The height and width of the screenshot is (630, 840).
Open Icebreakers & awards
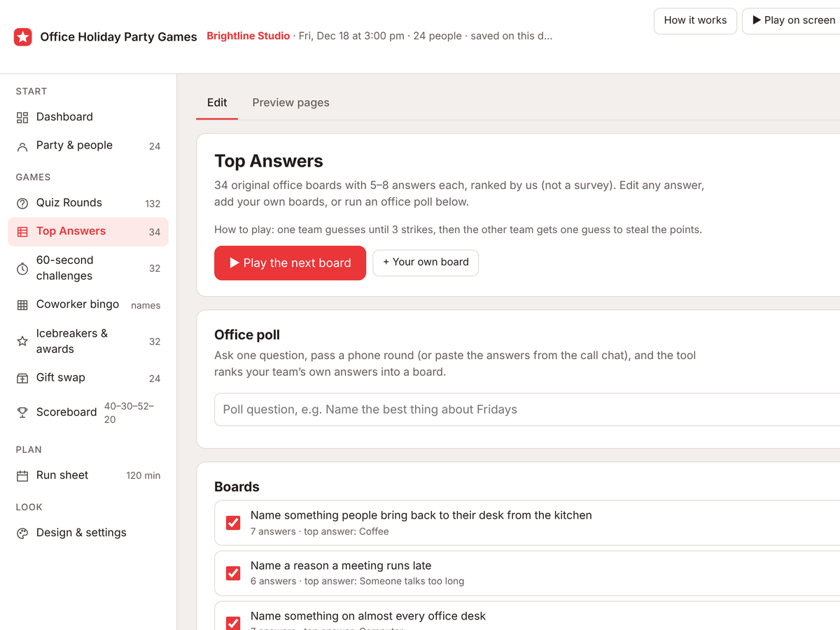click(88, 342)
